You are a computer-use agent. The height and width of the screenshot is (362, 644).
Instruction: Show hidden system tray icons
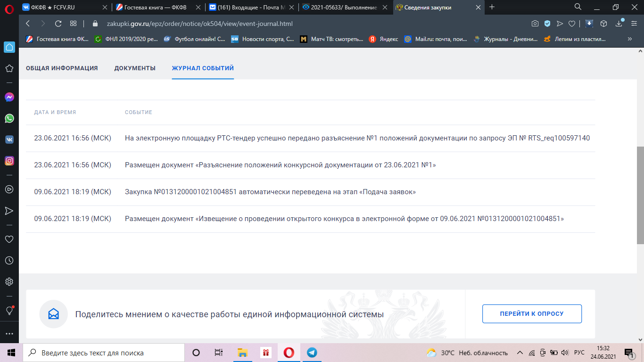(520, 353)
